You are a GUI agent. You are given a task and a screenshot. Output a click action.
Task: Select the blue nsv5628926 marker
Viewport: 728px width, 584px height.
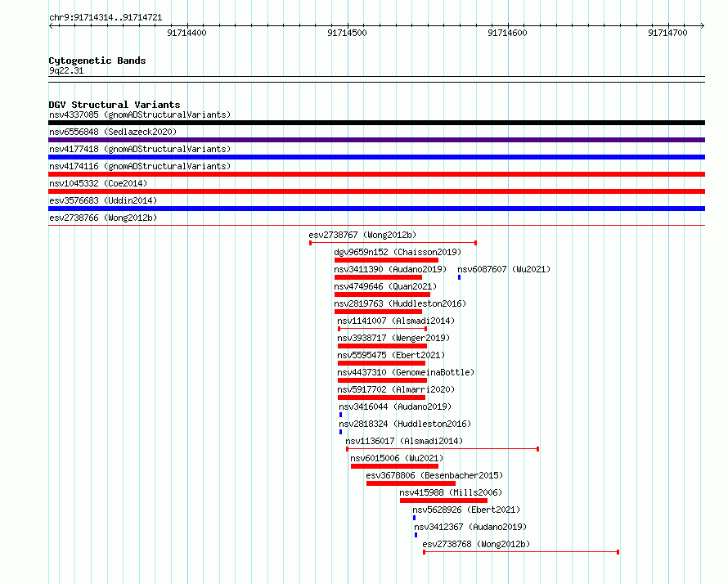click(414, 518)
